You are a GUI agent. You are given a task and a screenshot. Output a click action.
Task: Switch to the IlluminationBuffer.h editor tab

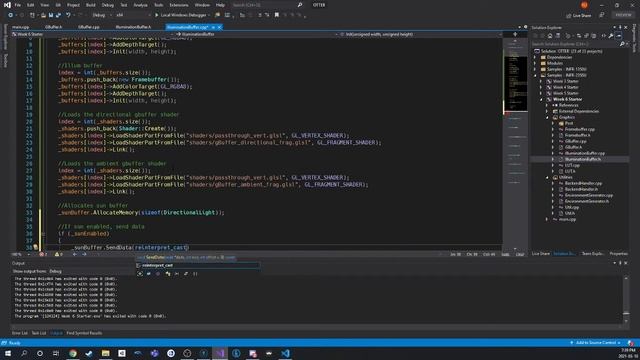click(x=133, y=27)
